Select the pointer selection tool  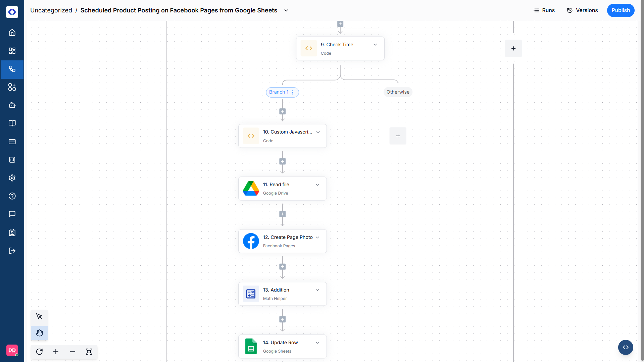tap(39, 316)
